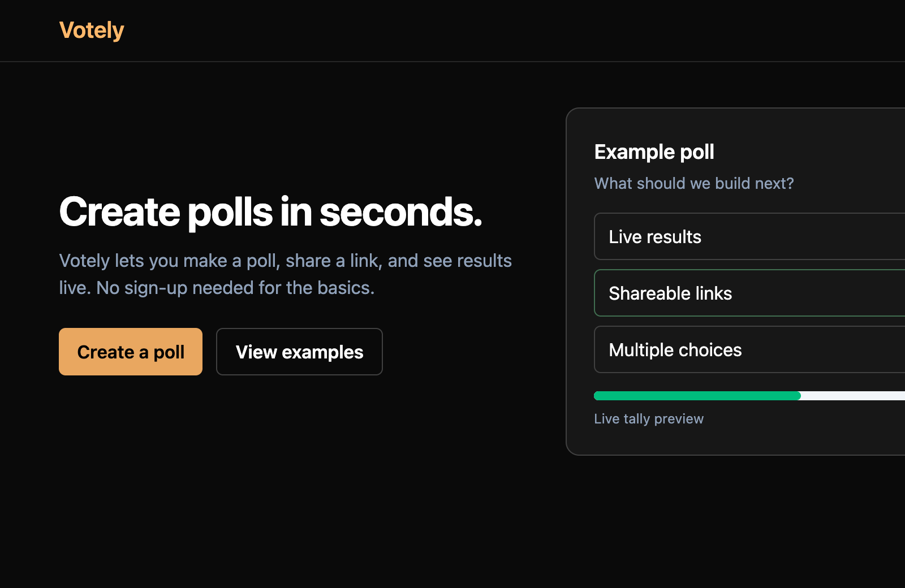Open View examples
Screen dimensions: 905x588
tap(299, 352)
